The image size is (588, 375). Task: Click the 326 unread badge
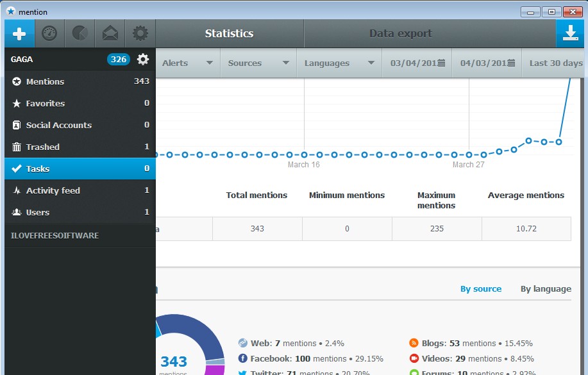click(x=119, y=60)
